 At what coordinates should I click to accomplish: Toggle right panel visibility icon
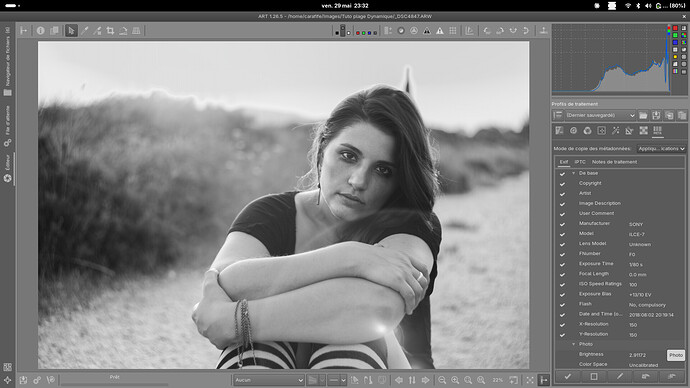click(543, 30)
